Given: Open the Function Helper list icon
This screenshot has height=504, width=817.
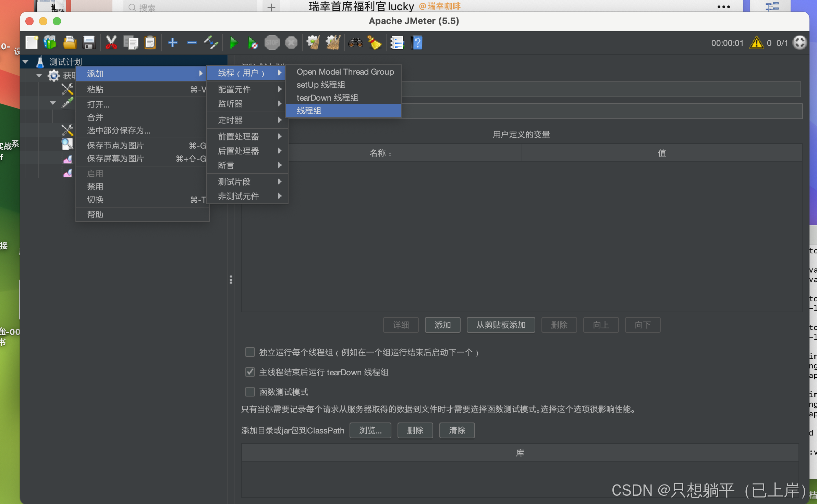Looking at the screenshot, I should (x=397, y=43).
